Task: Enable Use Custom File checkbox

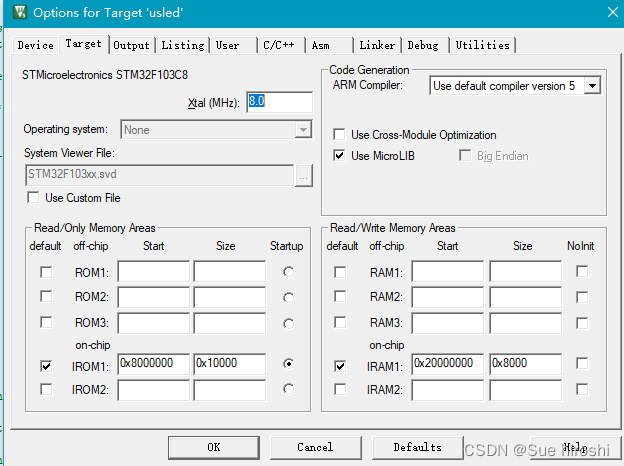Action: 33,198
